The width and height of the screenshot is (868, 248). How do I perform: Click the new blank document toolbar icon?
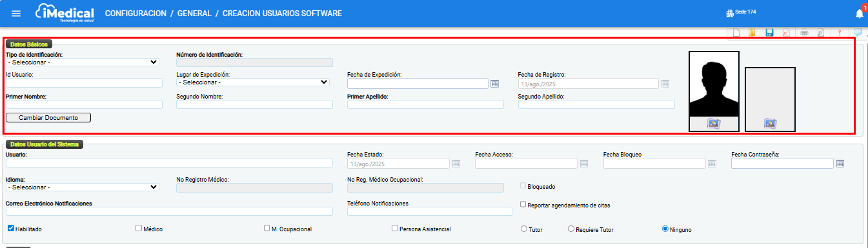pos(735,32)
